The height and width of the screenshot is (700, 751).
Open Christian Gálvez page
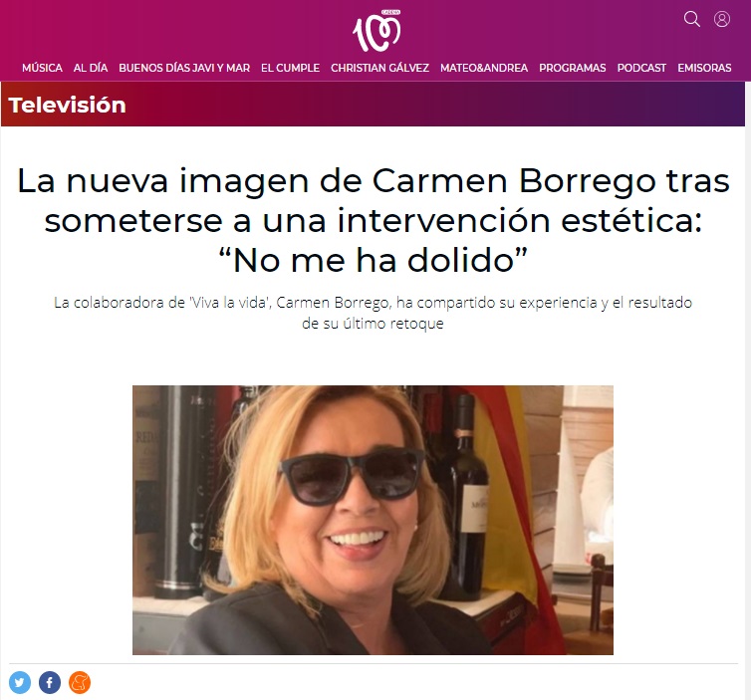(379, 68)
